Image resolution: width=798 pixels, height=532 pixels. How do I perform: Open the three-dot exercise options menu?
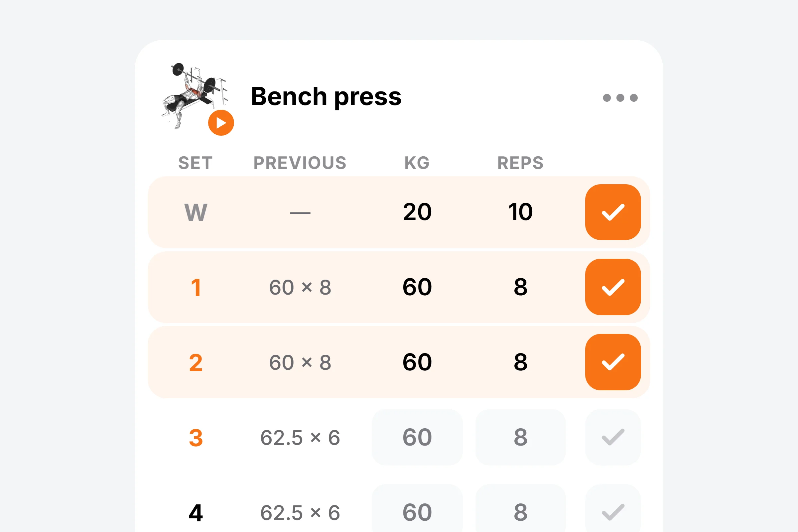pyautogui.click(x=620, y=98)
